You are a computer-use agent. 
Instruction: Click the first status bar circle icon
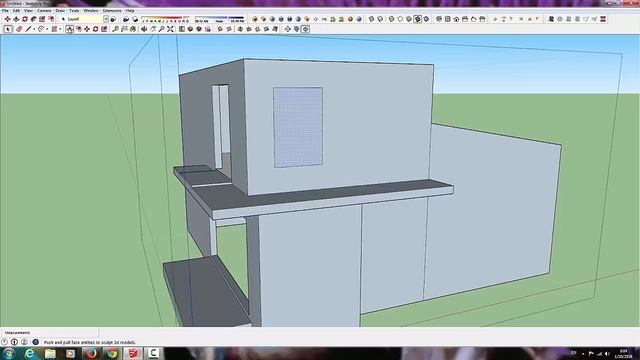4,342
